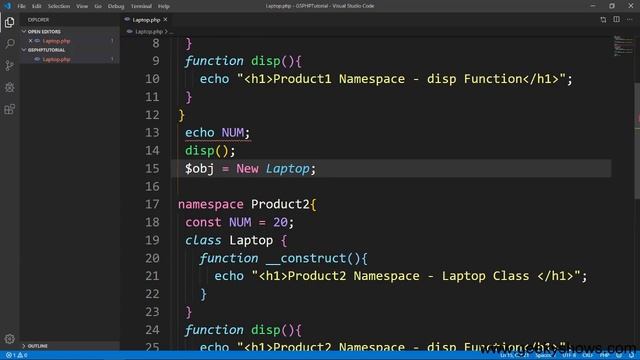This screenshot has height=360, width=640.
Task: Open the Debug menu
Action: click(116, 6)
